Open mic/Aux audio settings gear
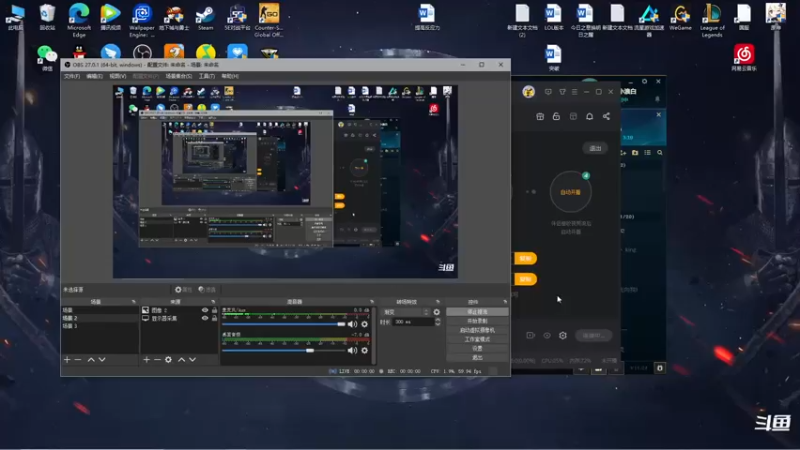Viewport: 800px width, 450px height. (364, 324)
